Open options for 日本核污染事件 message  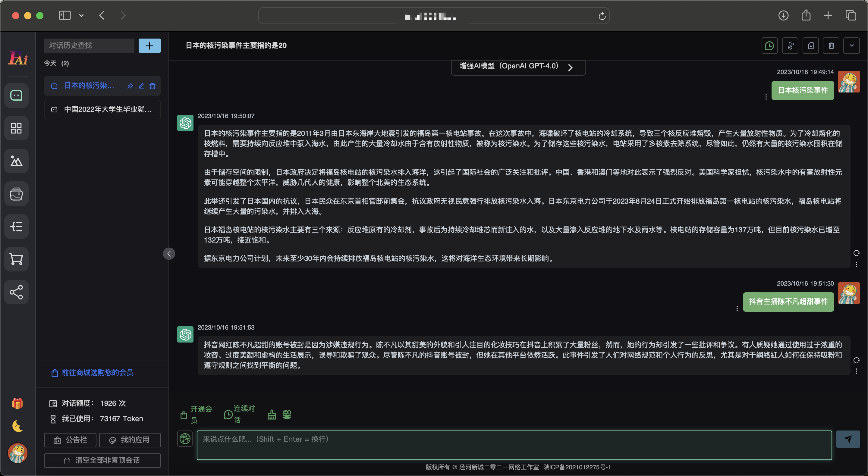click(766, 97)
